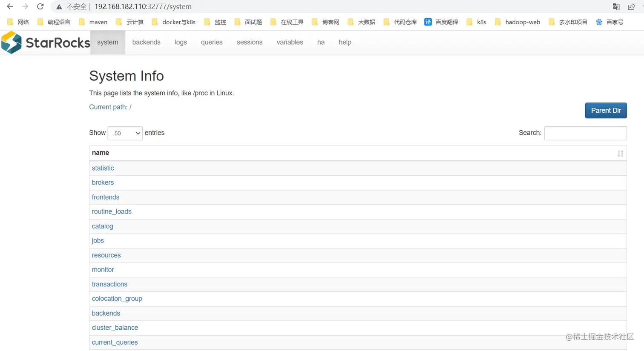Open the brokers entry
The image size is (644, 351).
[103, 183]
